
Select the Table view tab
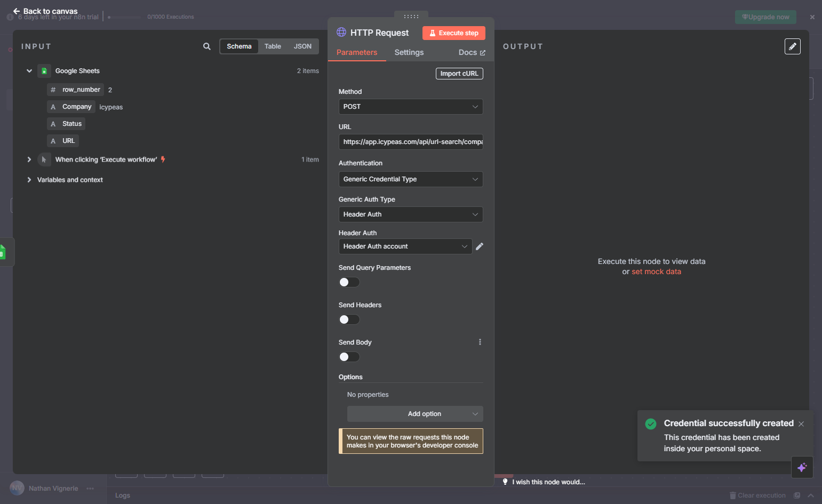click(273, 46)
